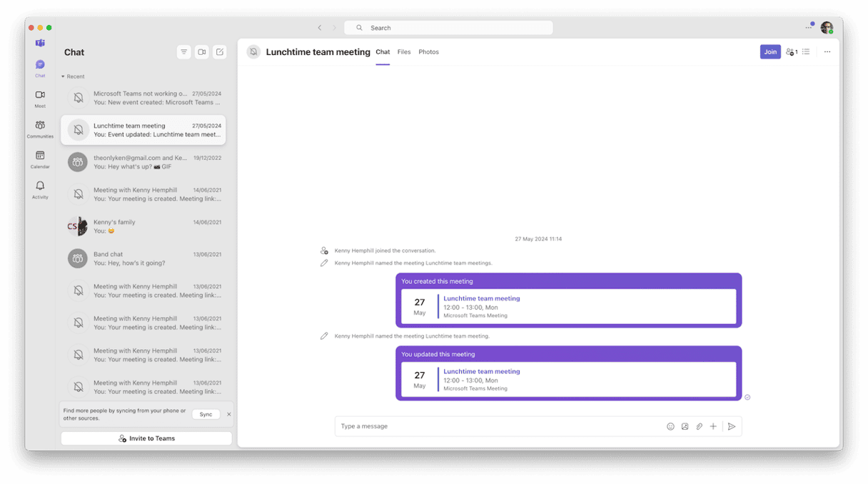Open the emoji picker
The width and height of the screenshot is (868, 484).
(670, 426)
